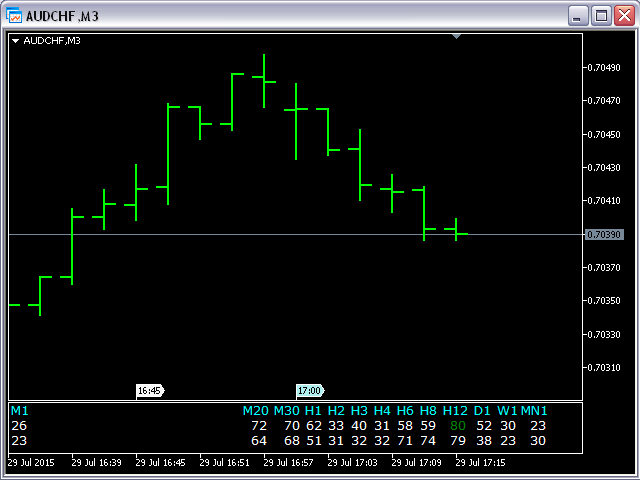Close the AUDCHF chart window

click(x=624, y=16)
